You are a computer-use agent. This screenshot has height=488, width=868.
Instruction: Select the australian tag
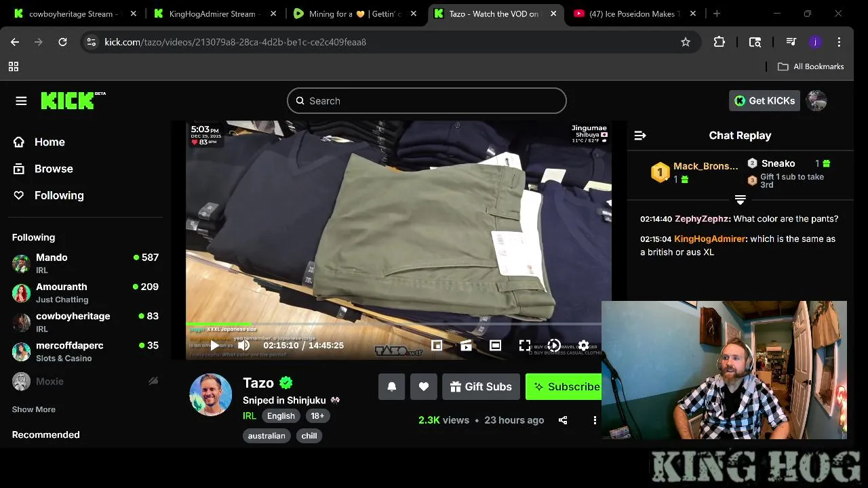click(267, 436)
